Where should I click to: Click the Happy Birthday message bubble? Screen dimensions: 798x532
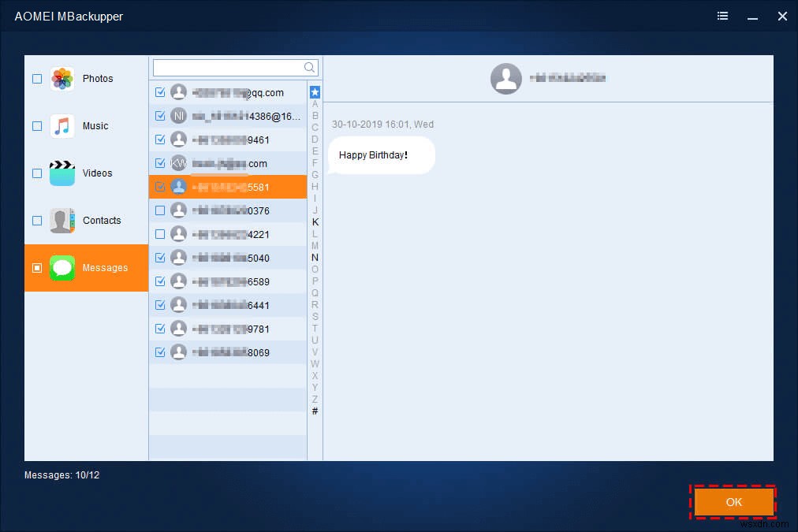tap(381, 155)
